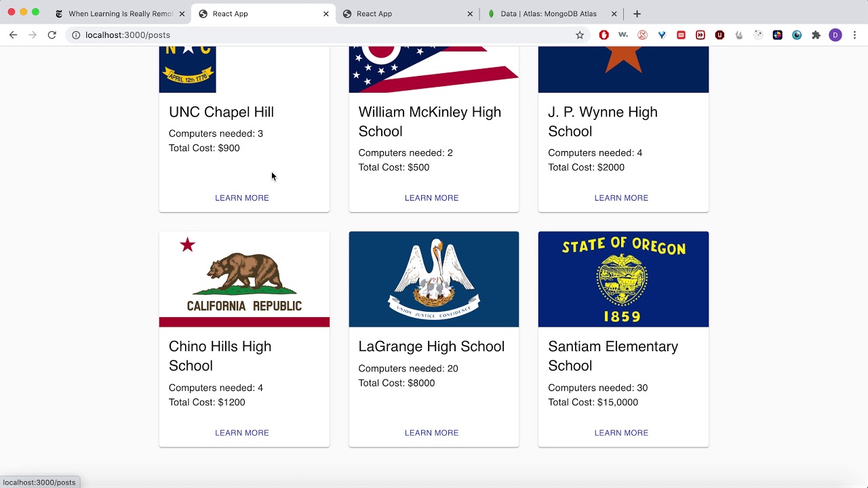Click the California Republic flag image
The width and height of the screenshot is (868, 488).
(x=244, y=279)
